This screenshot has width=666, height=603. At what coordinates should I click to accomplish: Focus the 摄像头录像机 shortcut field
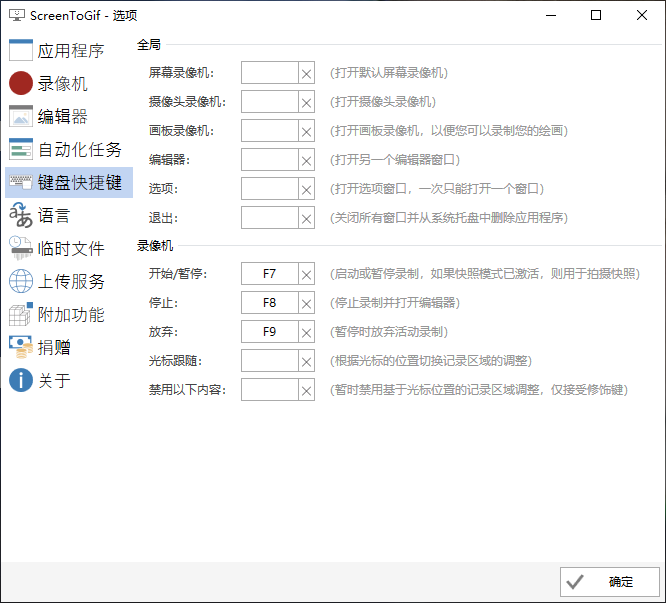270,102
